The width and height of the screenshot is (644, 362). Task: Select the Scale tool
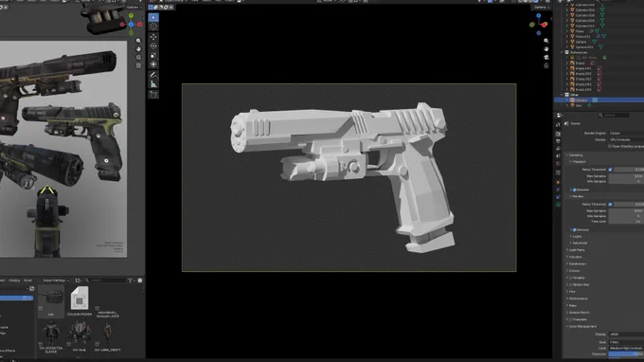pos(153,56)
